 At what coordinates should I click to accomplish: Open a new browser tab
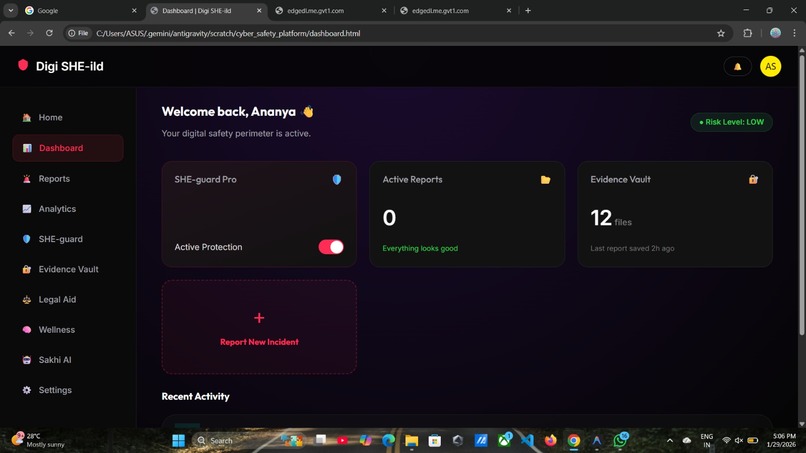coord(528,11)
